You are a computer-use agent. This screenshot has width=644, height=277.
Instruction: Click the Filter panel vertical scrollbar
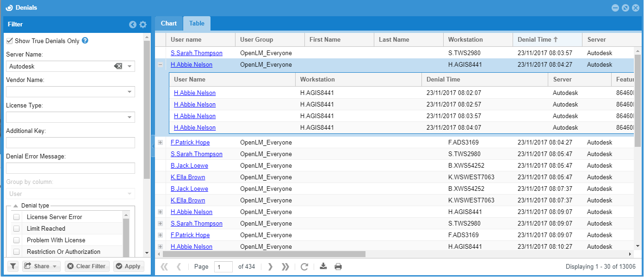click(x=147, y=110)
